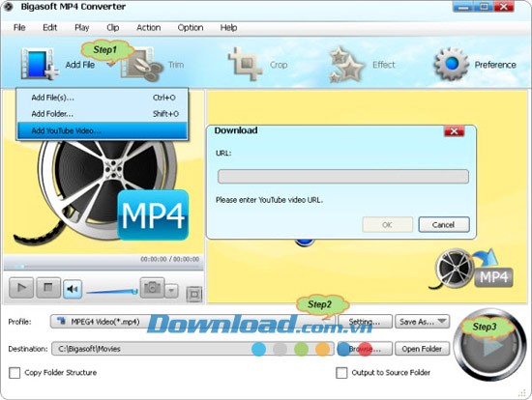Select the Crop tool icon
Image resolution: width=532 pixels, height=400 pixels.
245,64
